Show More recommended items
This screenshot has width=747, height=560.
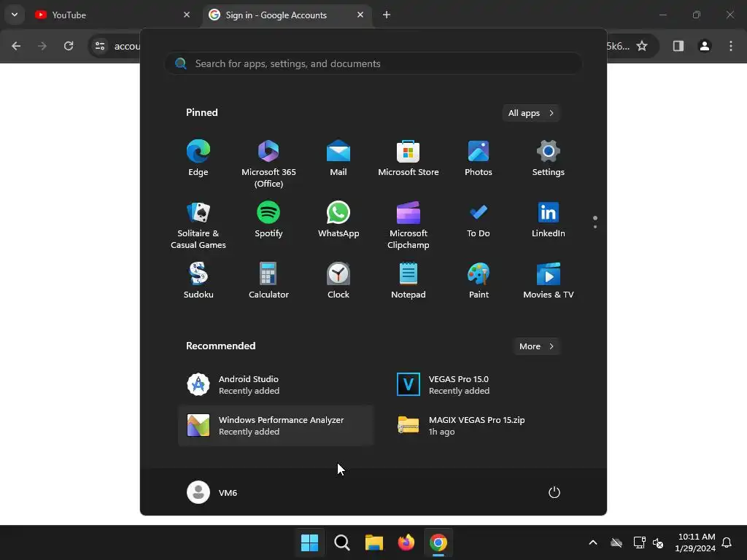[x=536, y=346]
